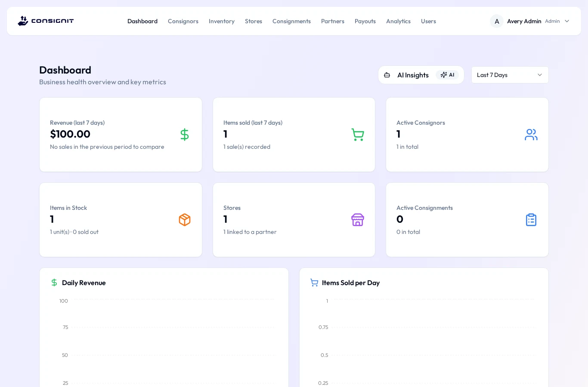Navigate to Payouts
The image size is (588, 387).
tap(365, 21)
